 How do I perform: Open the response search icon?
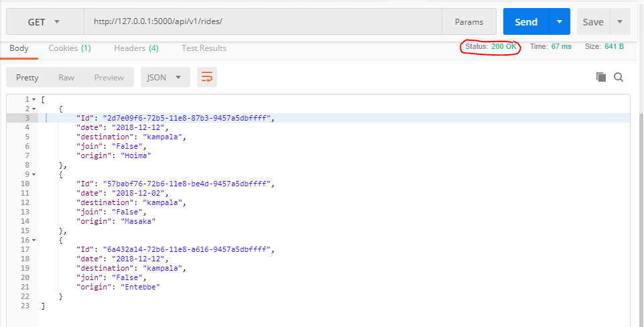tap(619, 77)
